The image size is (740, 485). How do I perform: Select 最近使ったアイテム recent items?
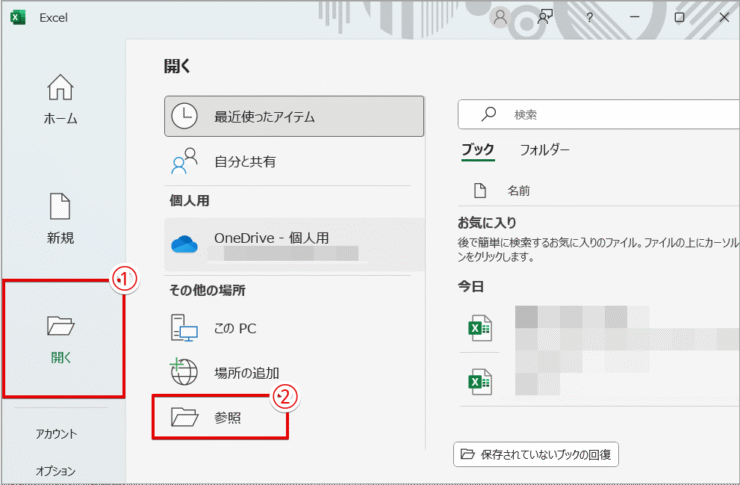point(294,116)
